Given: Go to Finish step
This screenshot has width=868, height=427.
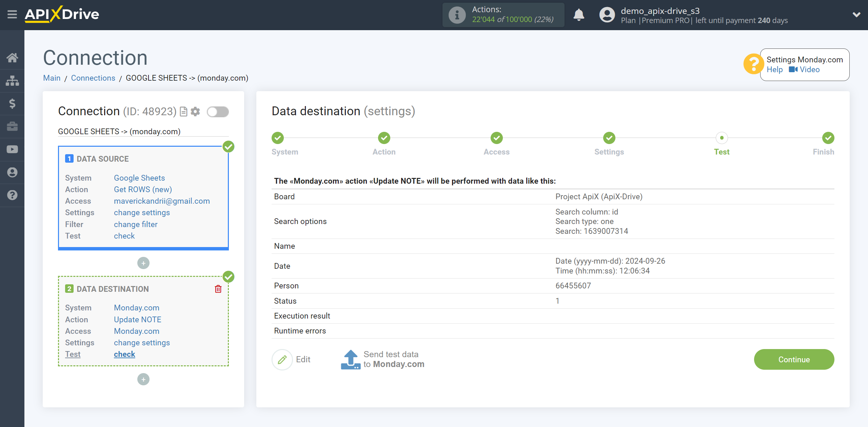Looking at the screenshot, I should coord(828,138).
